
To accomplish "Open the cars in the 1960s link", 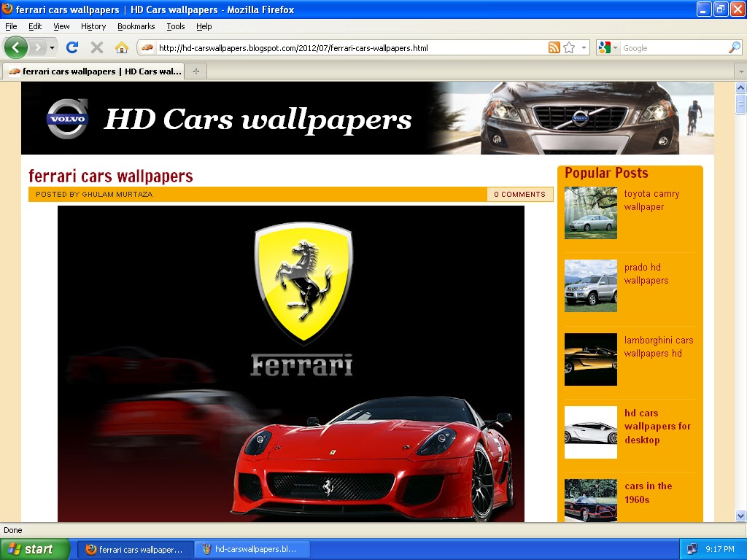I will pos(648,492).
